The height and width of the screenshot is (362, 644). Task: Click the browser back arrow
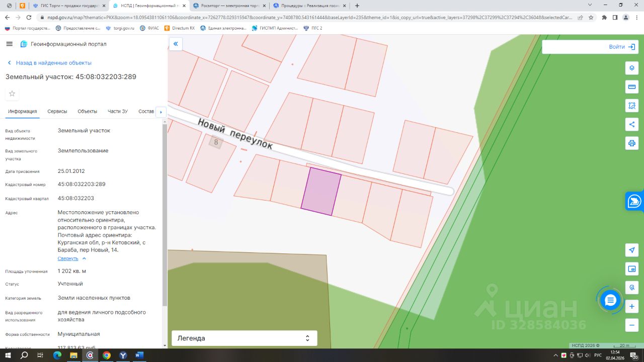[7, 17]
